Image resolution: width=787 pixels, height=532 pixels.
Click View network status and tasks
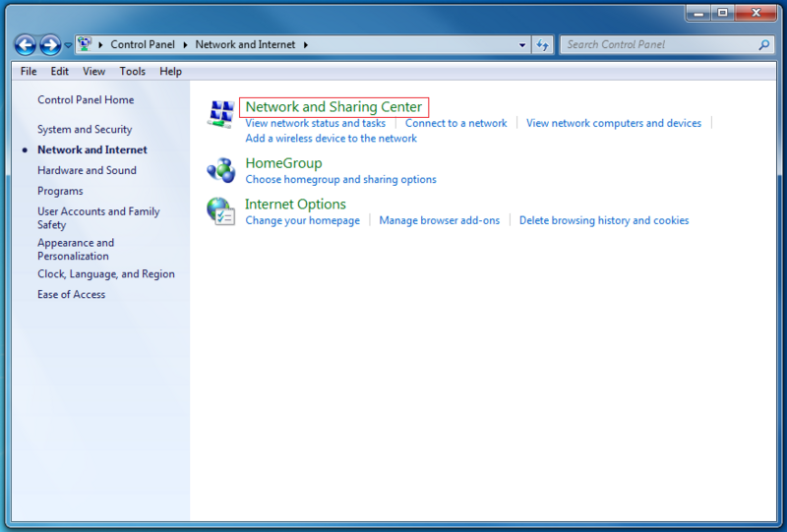[x=315, y=123]
